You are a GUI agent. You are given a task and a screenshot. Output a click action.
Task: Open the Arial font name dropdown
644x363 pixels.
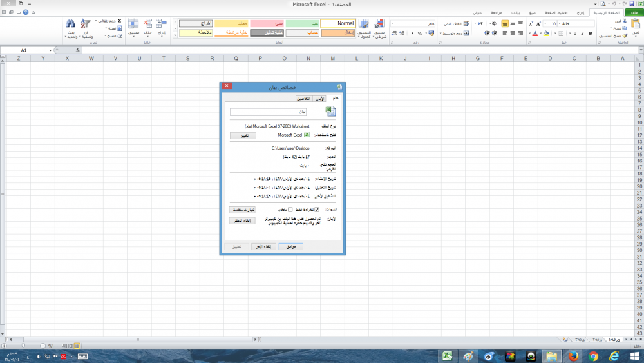point(560,24)
